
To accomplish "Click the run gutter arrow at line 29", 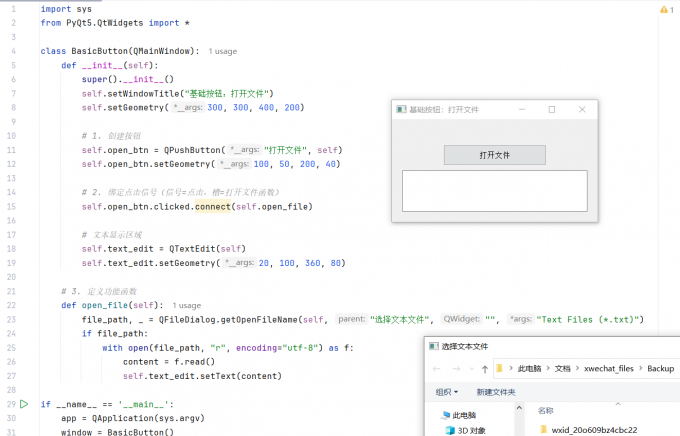I will 24,404.
